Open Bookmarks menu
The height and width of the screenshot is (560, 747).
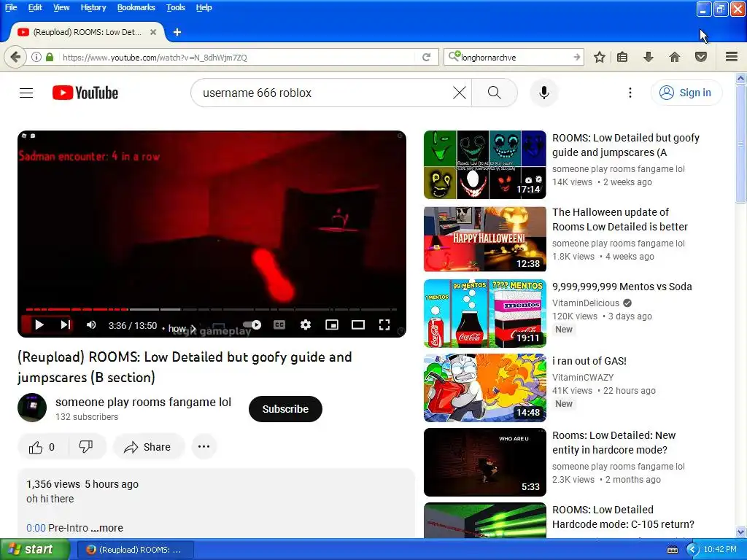(136, 7)
